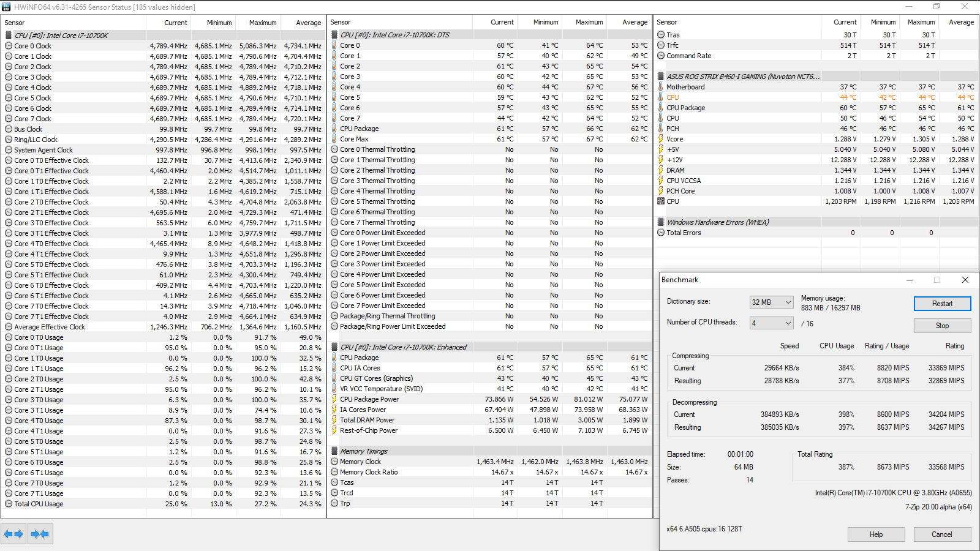Click the icon beside Total Errors
This screenshot has height=551, width=980.
click(x=661, y=233)
